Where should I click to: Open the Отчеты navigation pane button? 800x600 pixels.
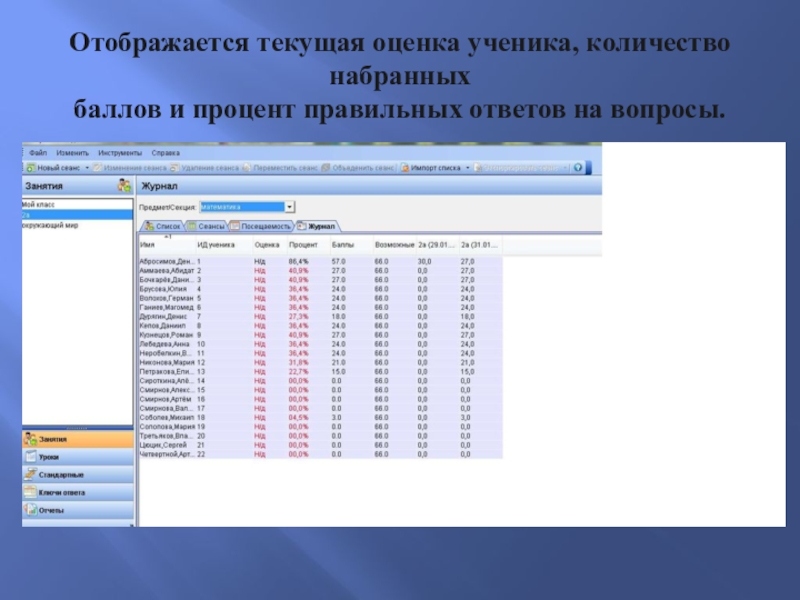pyautogui.click(x=78, y=510)
